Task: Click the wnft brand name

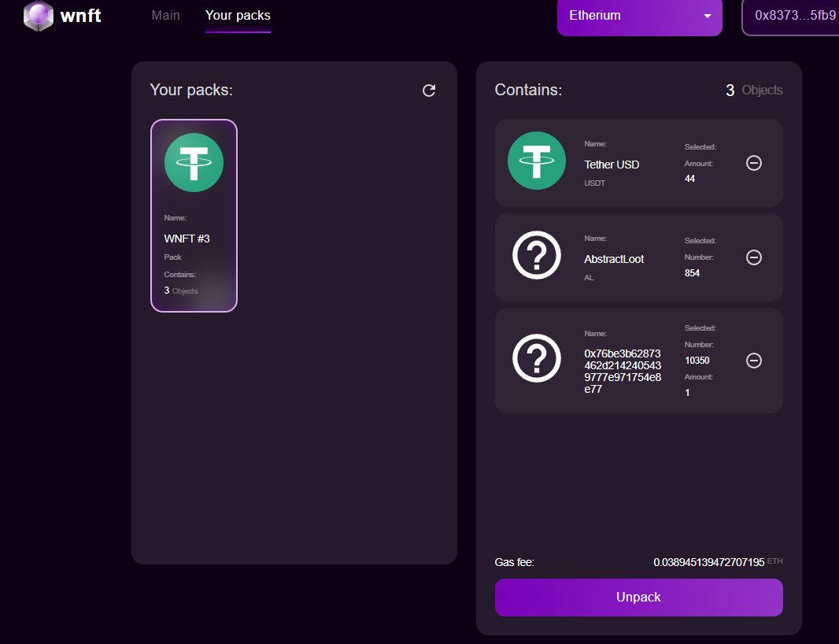Action: point(81,16)
